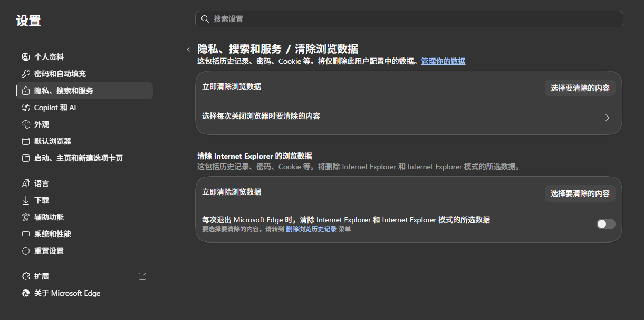Click the Edge logo beside 关于 Microsoft Edge

[x=25, y=293]
